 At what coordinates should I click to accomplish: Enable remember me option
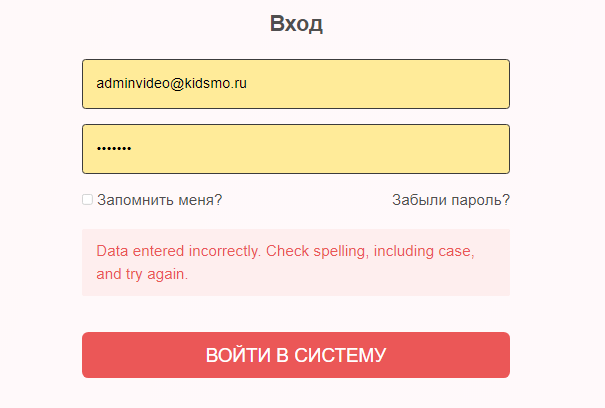pos(87,200)
